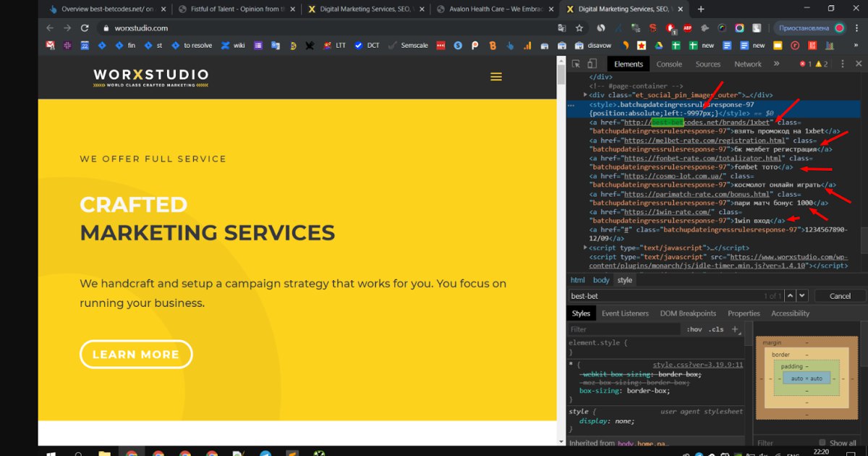868x456 pixels.
Task: Switch to 'Fistful of Talent' browser tab
Action: tap(235, 9)
